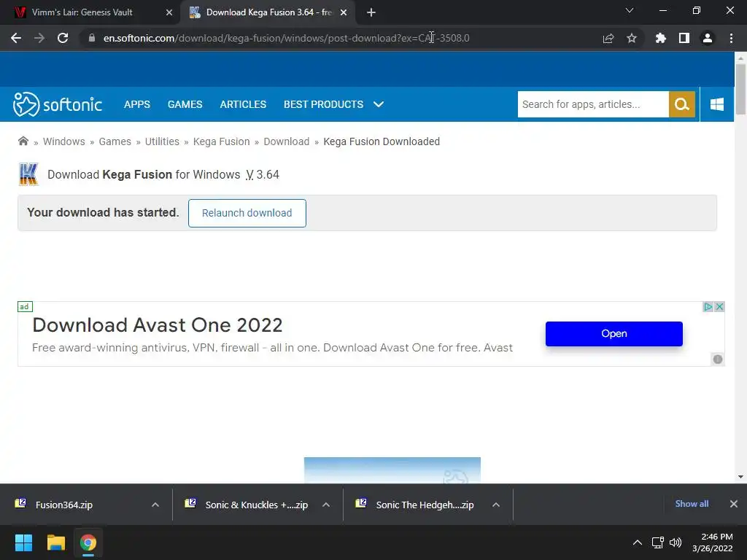Close the Kega Fusion download tab
747x560 pixels.
[344, 12]
